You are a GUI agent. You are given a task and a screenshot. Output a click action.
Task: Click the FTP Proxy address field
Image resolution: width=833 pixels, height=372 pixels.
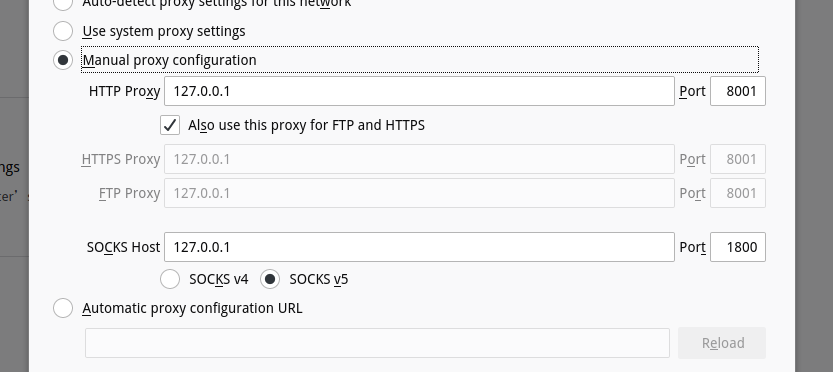(419, 193)
